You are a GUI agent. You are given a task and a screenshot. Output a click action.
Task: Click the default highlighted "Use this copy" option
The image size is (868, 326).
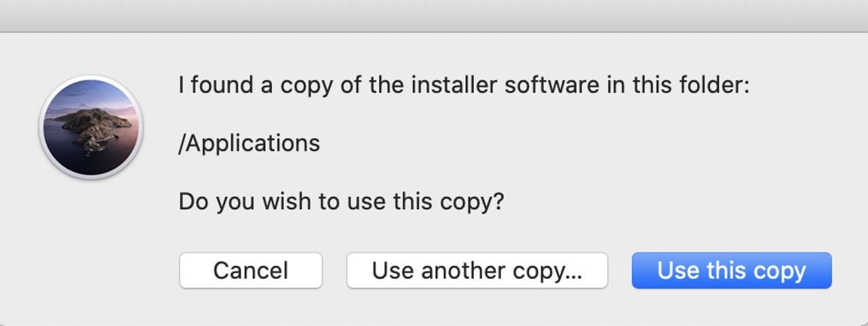[x=731, y=270]
